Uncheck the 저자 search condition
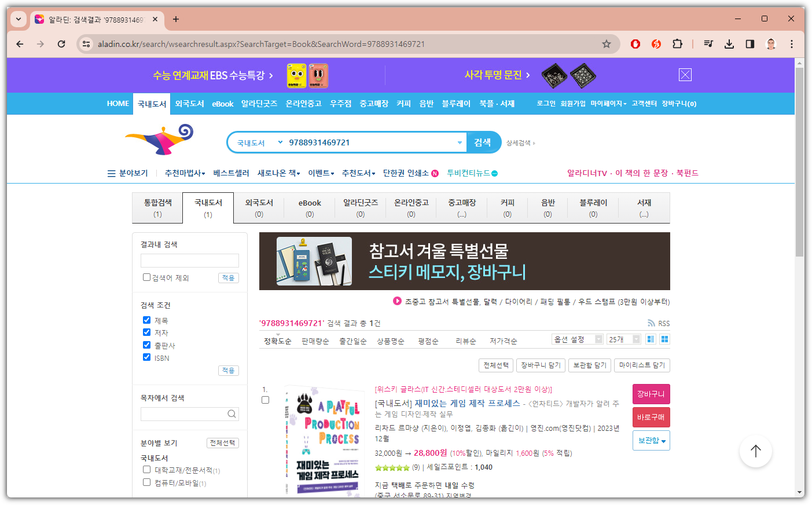Viewport: 812px width, 505px height. point(146,332)
